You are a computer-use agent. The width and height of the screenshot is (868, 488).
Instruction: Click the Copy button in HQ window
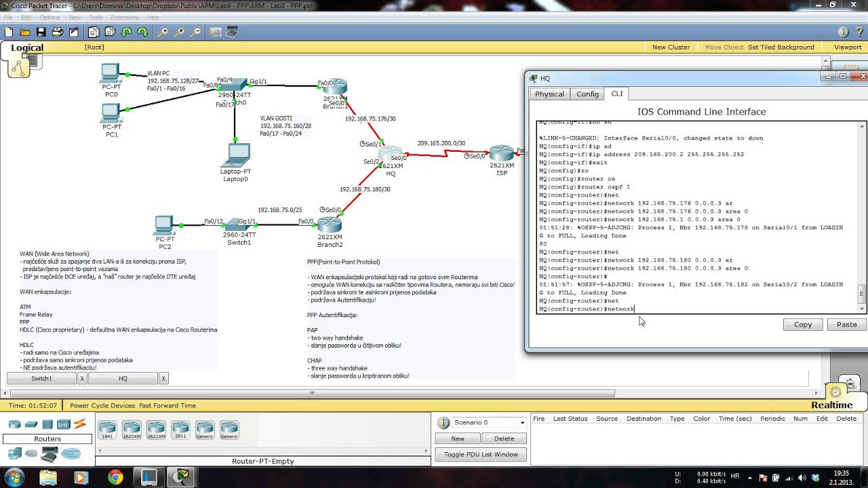(803, 325)
